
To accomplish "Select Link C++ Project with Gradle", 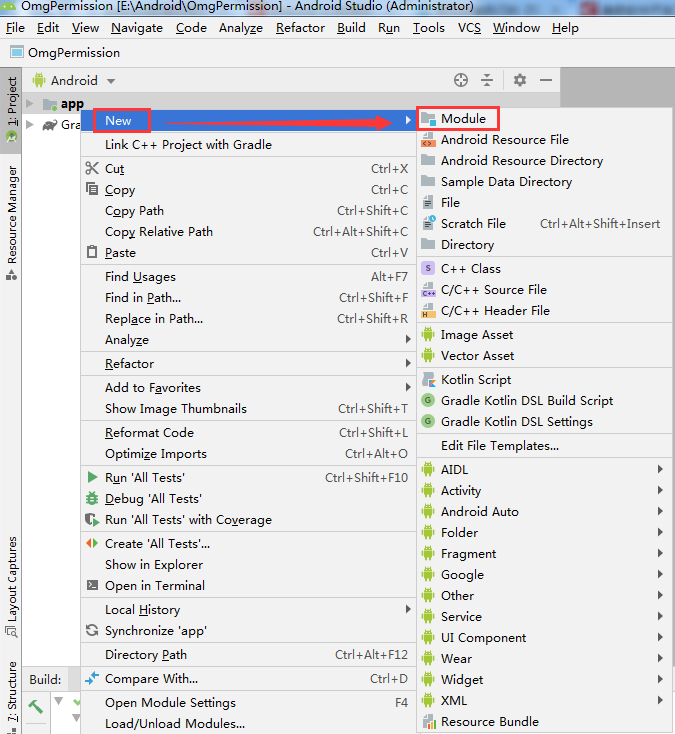I will pos(248,145).
